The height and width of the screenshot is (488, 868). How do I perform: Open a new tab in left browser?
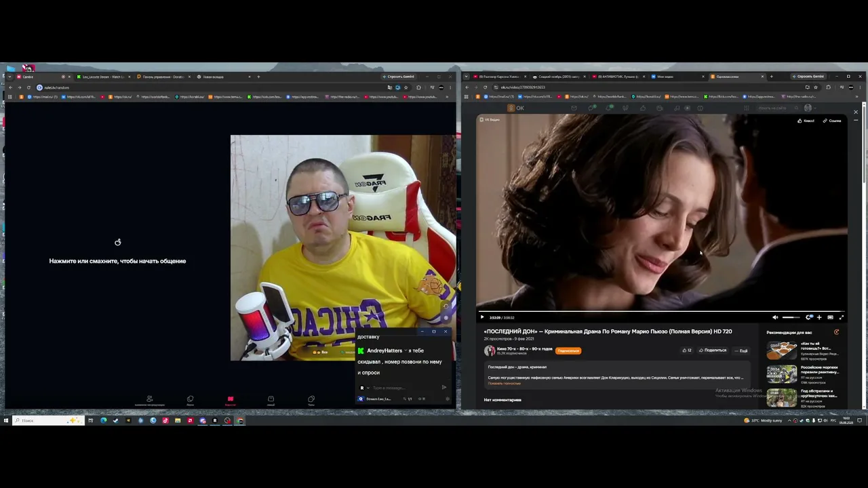[x=258, y=77]
